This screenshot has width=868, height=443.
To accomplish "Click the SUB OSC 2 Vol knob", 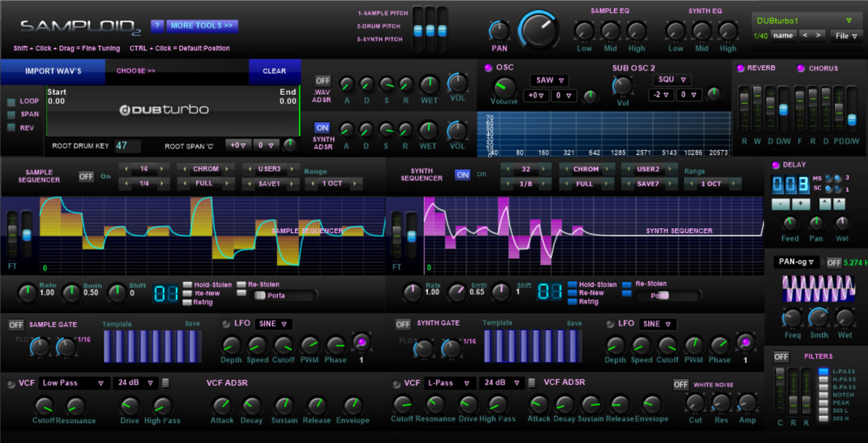I will click(622, 87).
